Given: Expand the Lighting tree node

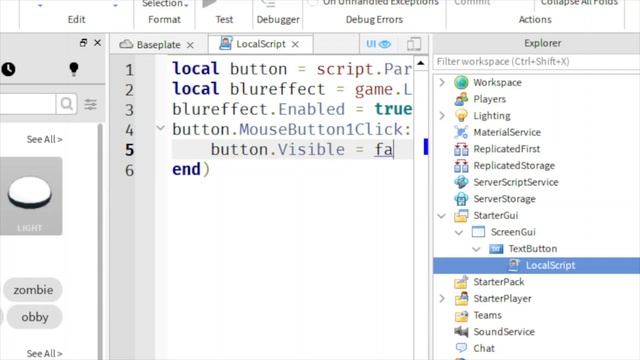Looking at the screenshot, I should click(x=442, y=116).
